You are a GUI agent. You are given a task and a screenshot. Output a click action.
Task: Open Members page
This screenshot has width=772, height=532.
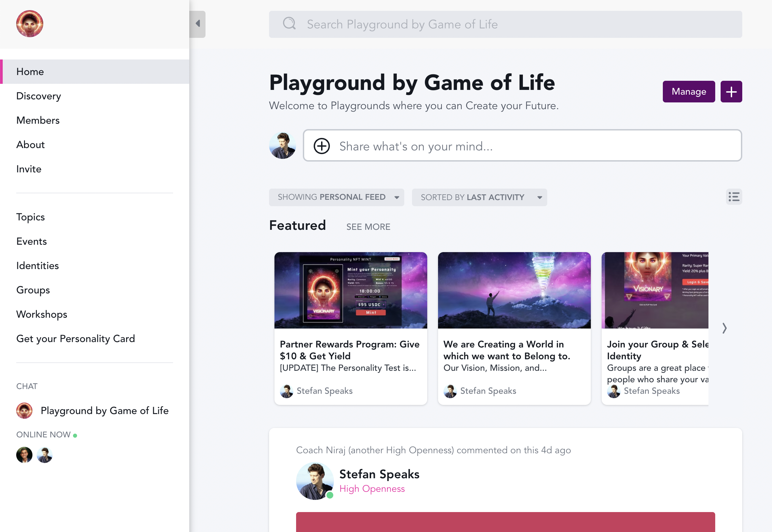point(95,120)
